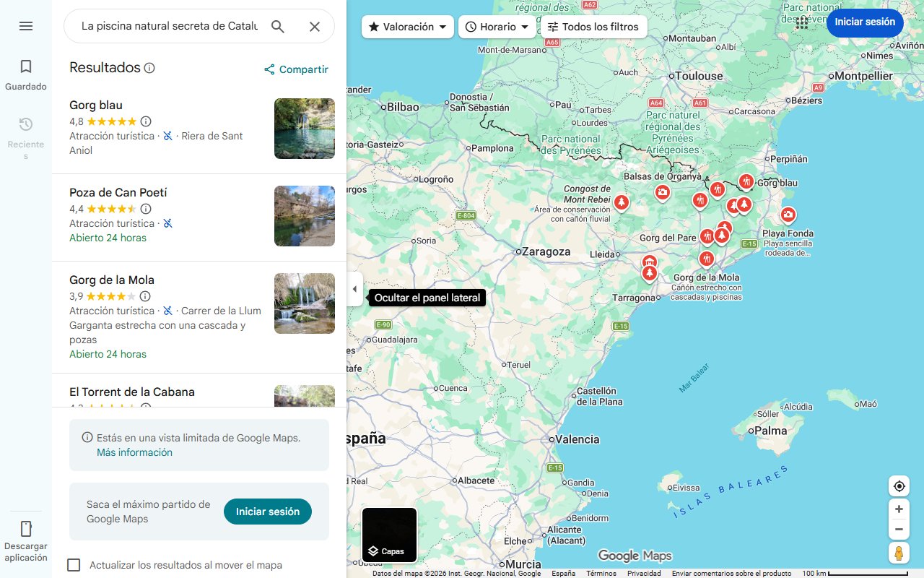Click the search magnifying glass icon
This screenshot has height=578, width=924.
coord(278,26)
